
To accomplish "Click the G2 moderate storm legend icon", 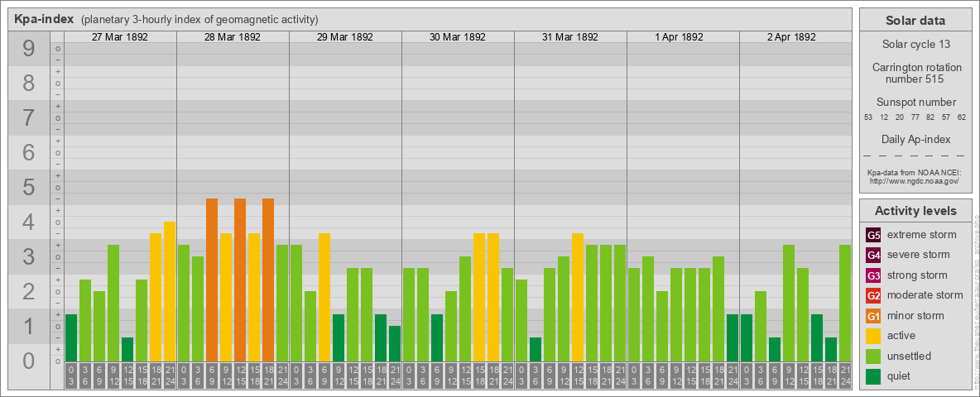I will [x=873, y=295].
